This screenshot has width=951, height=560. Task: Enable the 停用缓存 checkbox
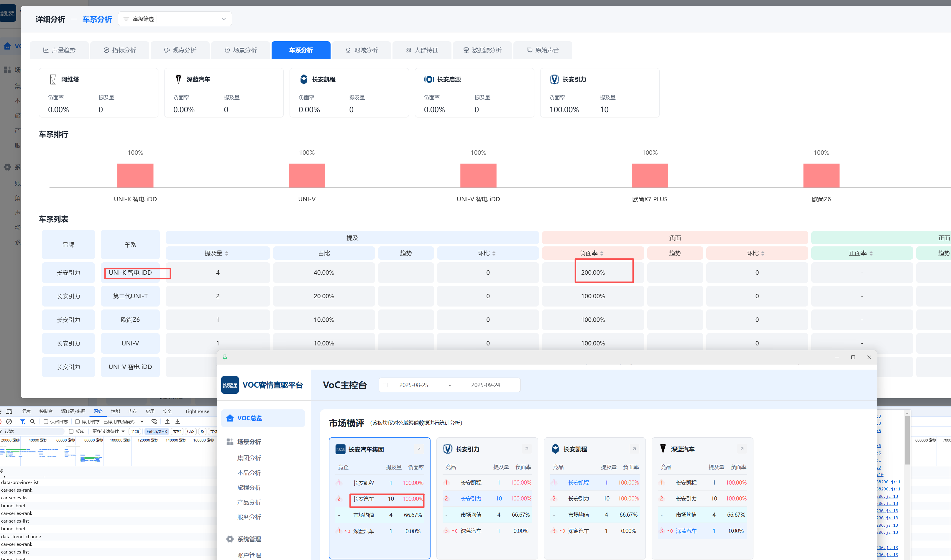coord(77,421)
